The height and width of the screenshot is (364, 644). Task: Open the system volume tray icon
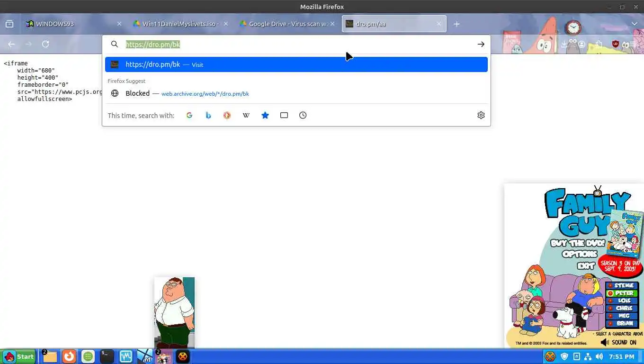tap(599, 356)
